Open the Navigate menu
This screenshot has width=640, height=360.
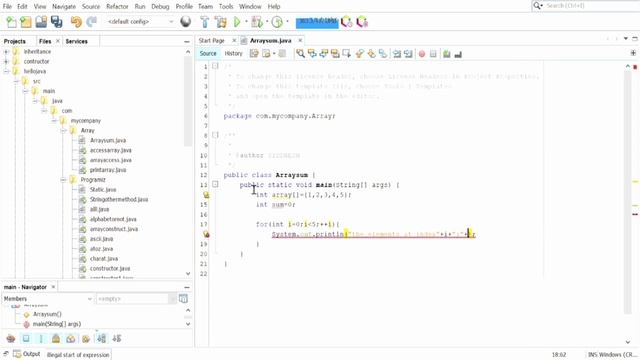point(64,7)
